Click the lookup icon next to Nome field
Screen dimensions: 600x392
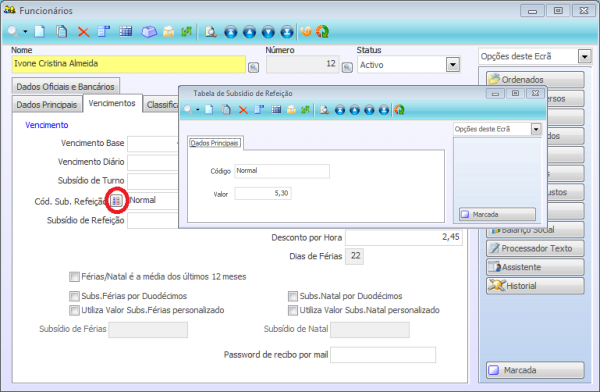tap(253, 67)
